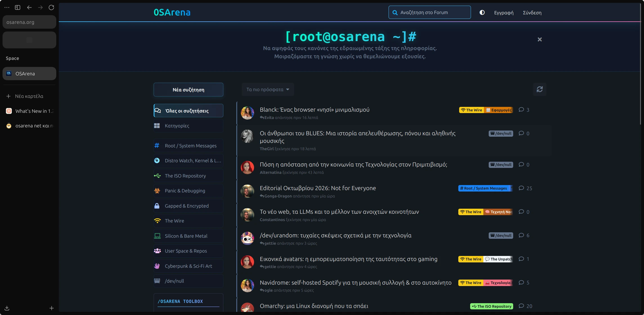Select 'Όλες οι συζητήσεις' in sidebar
Image resolution: width=644 pixels, height=315 pixels.
(189, 111)
